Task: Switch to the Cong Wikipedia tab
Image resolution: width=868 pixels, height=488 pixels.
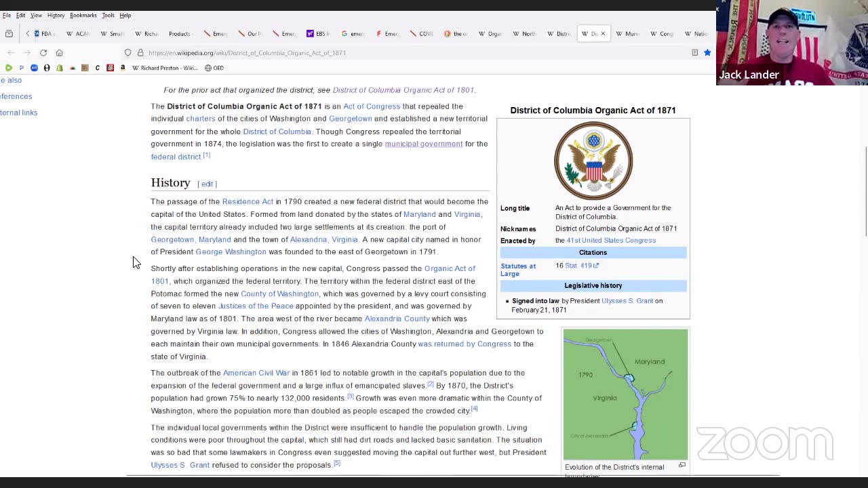Action: pos(662,34)
